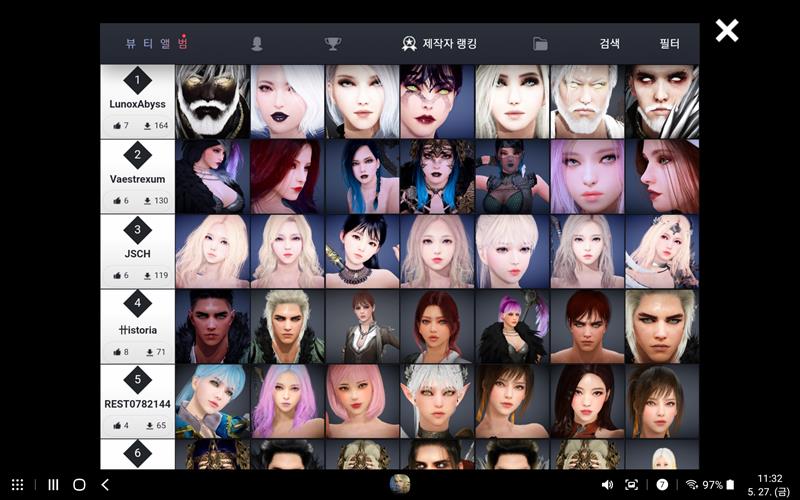800x500 pixels.
Task: Open the folder tab icon
Action: coord(540,44)
